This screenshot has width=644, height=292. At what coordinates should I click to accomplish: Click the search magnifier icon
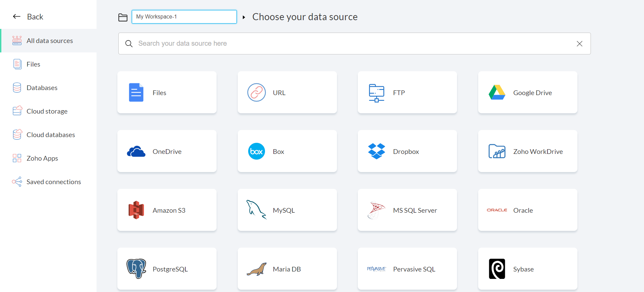pyautogui.click(x=129, y=44)
